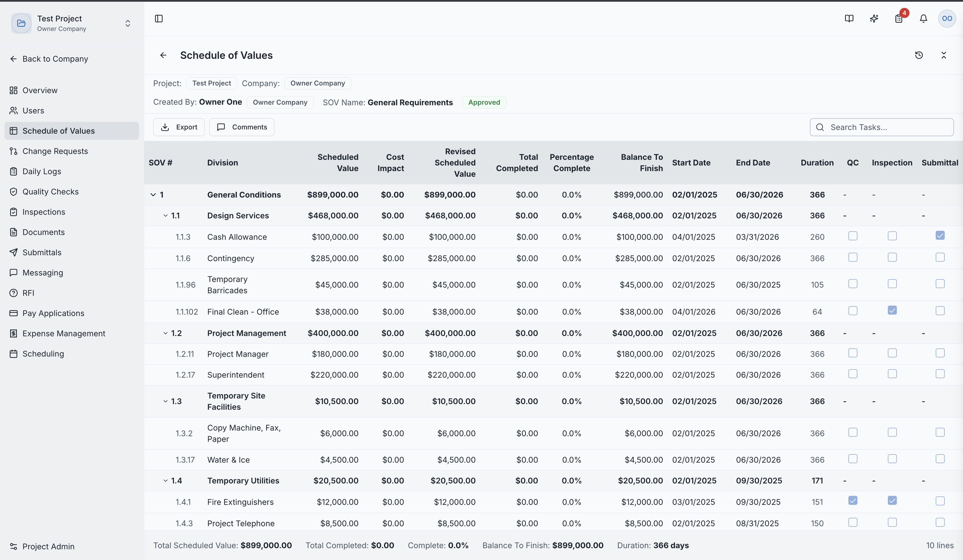Click the Expense Management receipt icon

14,333
